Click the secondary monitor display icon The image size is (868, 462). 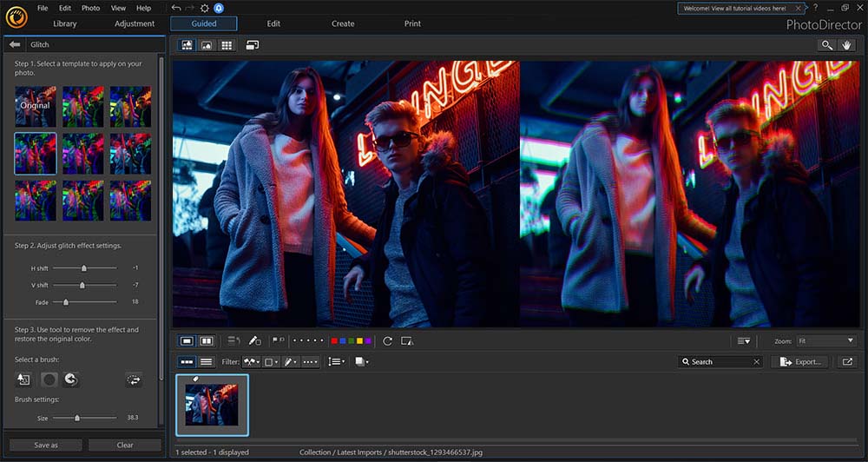pos(253,45)
